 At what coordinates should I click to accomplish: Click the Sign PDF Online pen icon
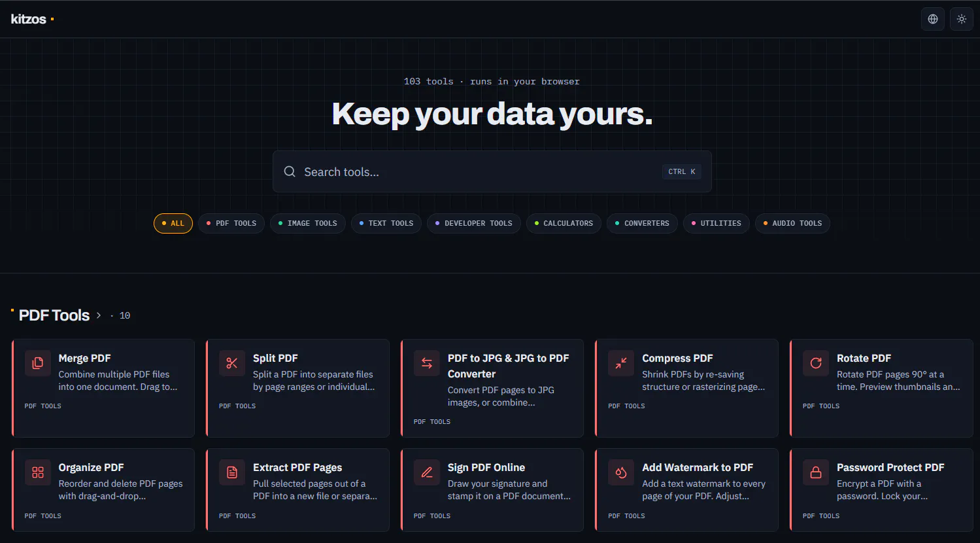(x=427, y=472)
